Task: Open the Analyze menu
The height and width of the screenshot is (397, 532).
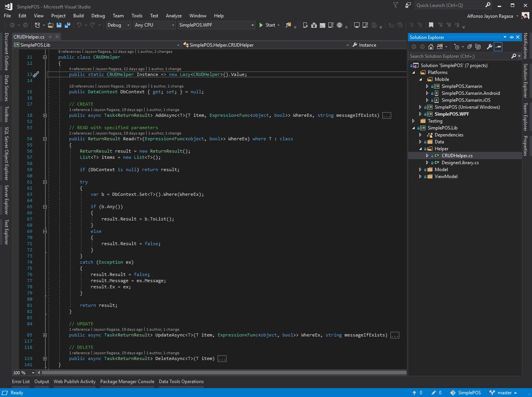Action: (x=174, y=16)
